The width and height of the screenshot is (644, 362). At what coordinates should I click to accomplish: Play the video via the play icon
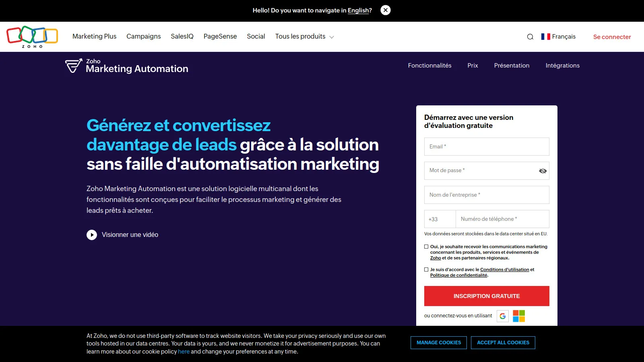(x=92, y=234)
